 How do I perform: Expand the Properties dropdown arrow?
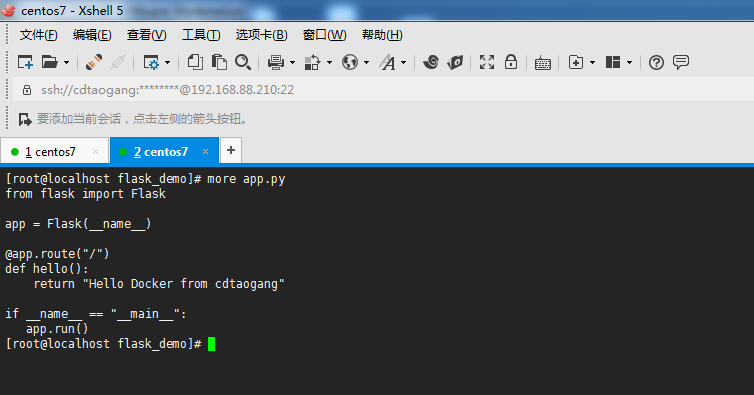coord(167,63)
